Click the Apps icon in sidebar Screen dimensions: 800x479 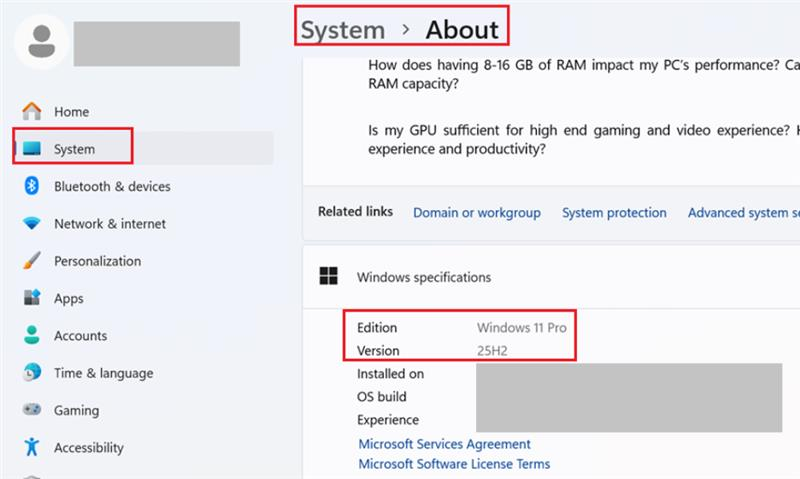32,298
